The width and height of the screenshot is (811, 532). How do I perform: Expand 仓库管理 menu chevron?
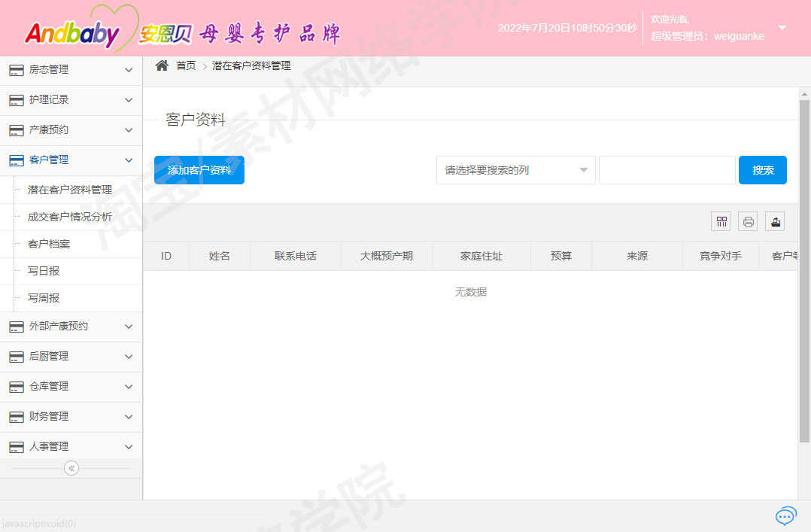(x=129, y=387)
